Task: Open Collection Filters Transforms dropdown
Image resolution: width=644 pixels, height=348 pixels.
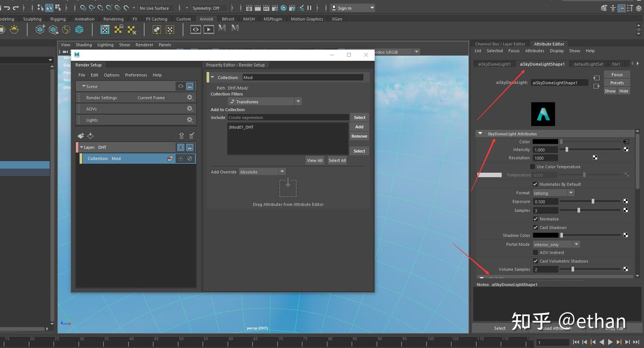Action: (x=265, y=102)
